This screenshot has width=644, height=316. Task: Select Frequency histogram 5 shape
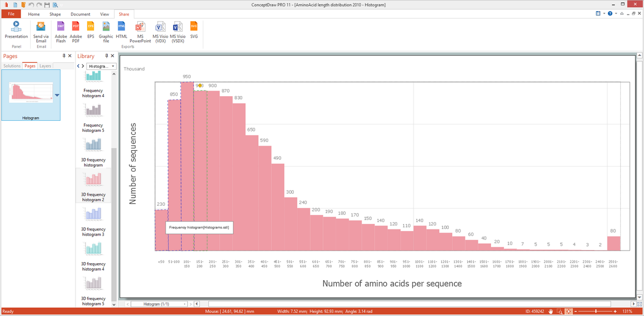point(93,118)
